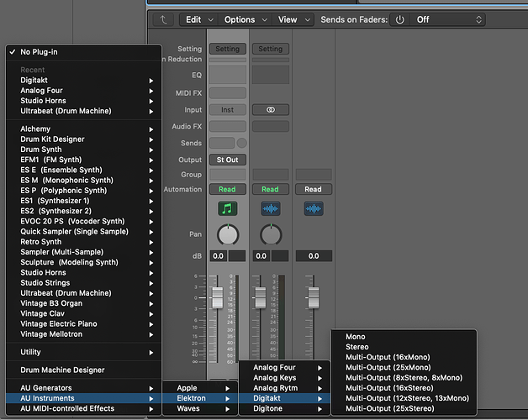Expand AU Generators submenu

click(84, 388)
